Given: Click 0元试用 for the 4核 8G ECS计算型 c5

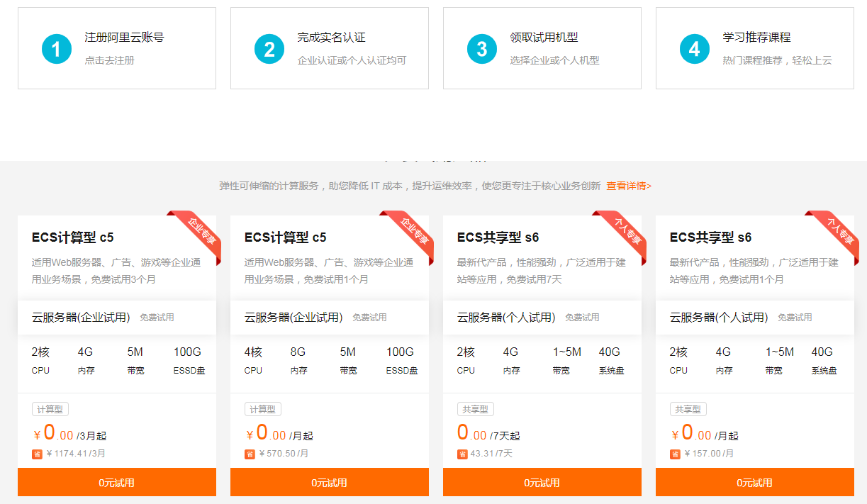Looking at the screenshot, I should tap(330, 483).
